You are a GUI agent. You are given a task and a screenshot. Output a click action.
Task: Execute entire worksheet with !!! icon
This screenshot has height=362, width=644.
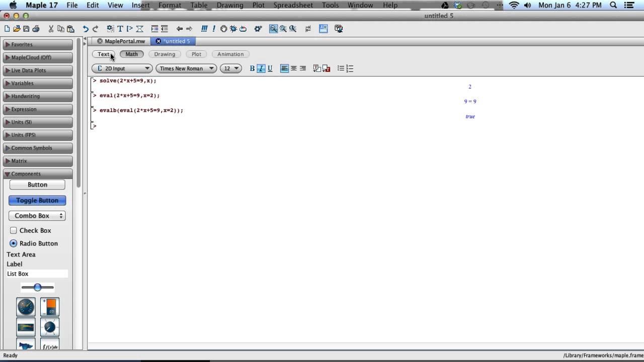click(x=204, y=29)
